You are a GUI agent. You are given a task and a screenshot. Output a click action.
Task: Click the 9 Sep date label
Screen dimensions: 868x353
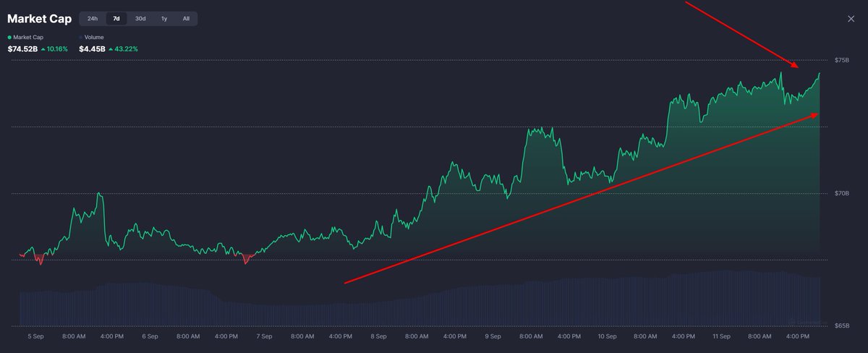point(493,336)
